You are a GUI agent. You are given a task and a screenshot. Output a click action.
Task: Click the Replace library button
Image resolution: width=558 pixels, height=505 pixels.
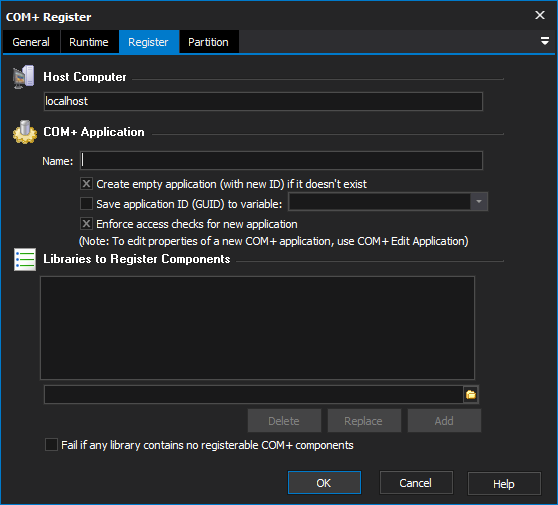point(364,421)
